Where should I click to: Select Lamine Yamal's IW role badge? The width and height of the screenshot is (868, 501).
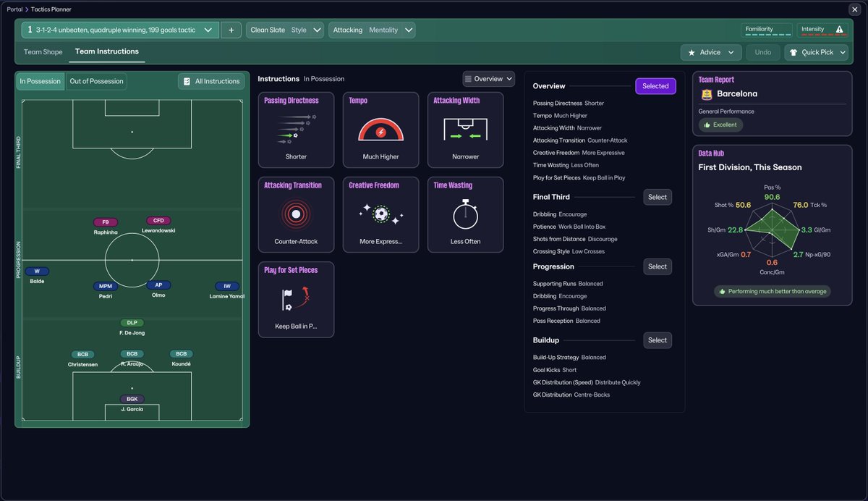pos(226,287)
